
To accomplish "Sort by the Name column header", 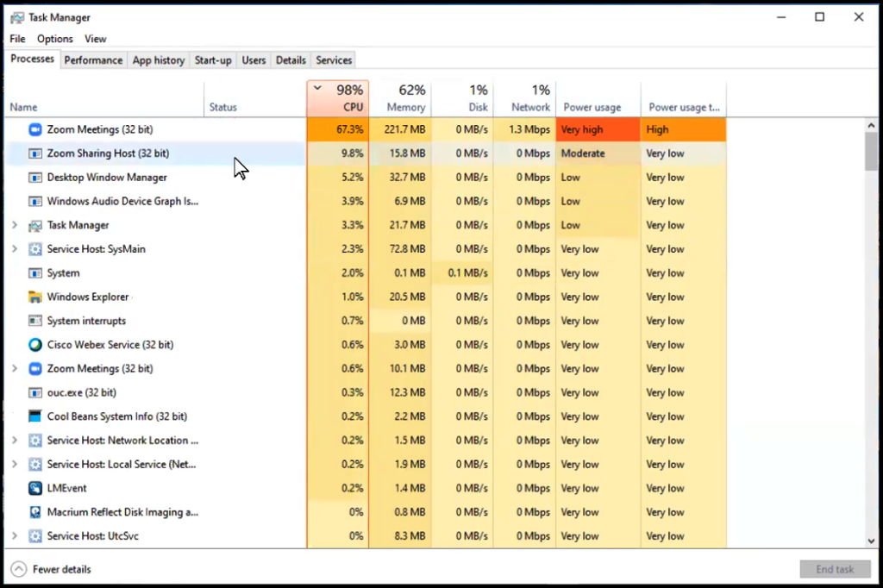I will point(104,98).
